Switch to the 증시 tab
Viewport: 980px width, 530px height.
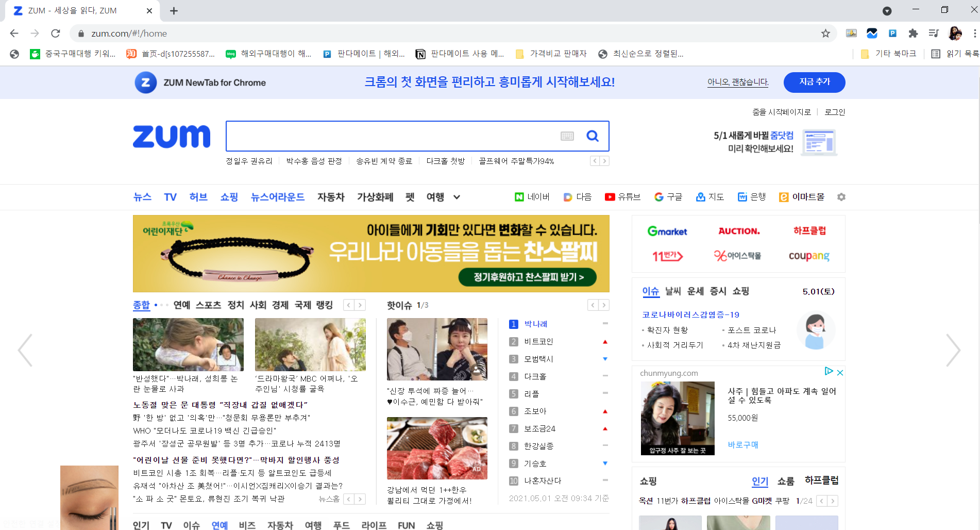718,291
